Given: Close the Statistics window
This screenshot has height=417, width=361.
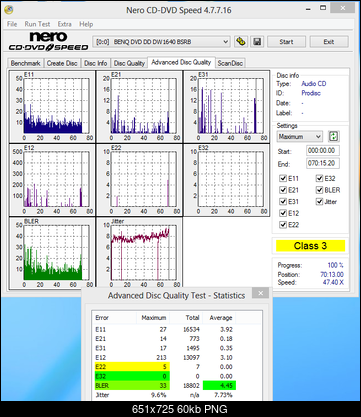Looking at the screenshot, I should click(x=261, y=293).
